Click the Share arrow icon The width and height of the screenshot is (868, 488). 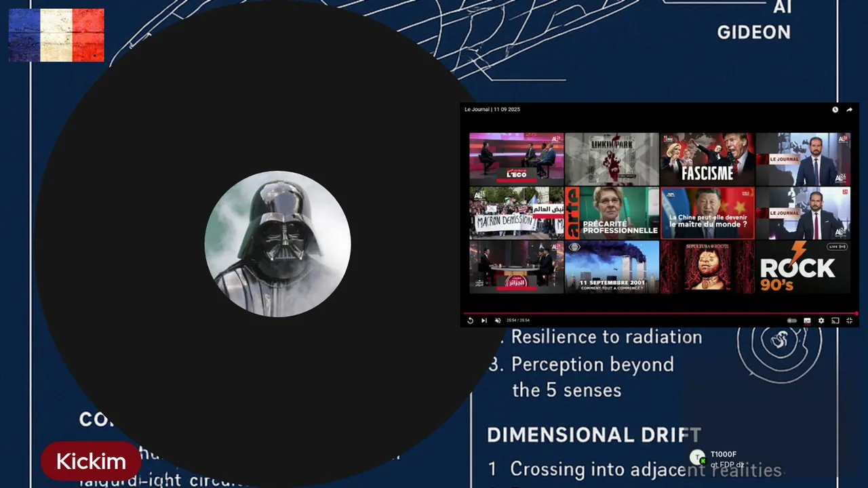coord(849,109)
